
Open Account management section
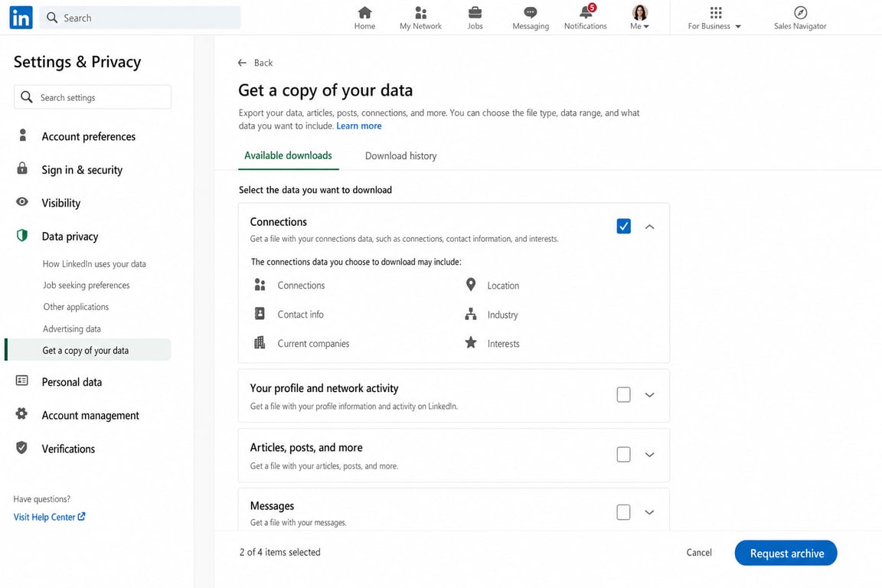(90, 415)
